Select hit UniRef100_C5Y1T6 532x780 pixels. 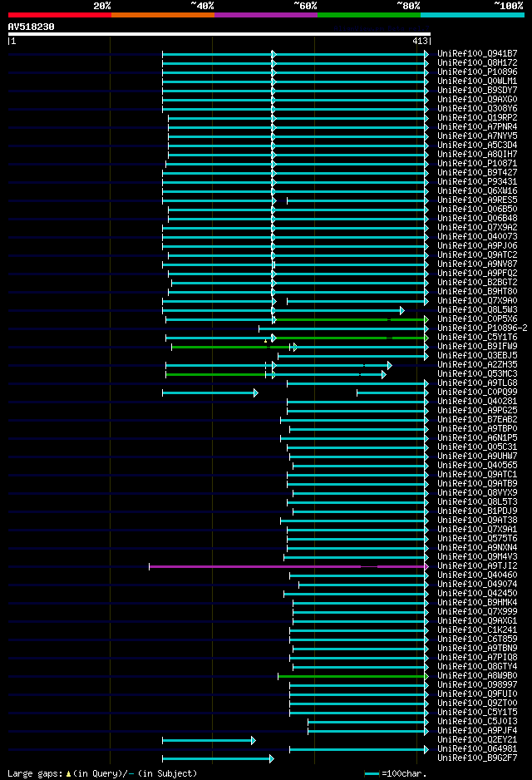tap(477, 337)
